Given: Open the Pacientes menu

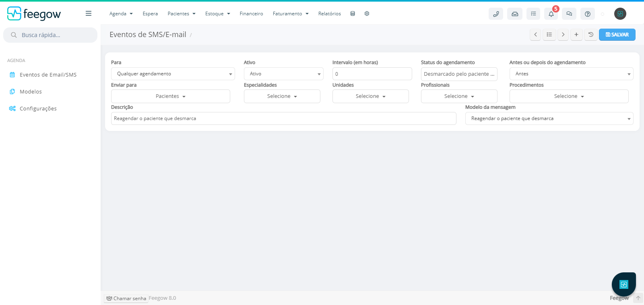Looking at the screenshot, I should pyautogui.click(x=182, y=14).
